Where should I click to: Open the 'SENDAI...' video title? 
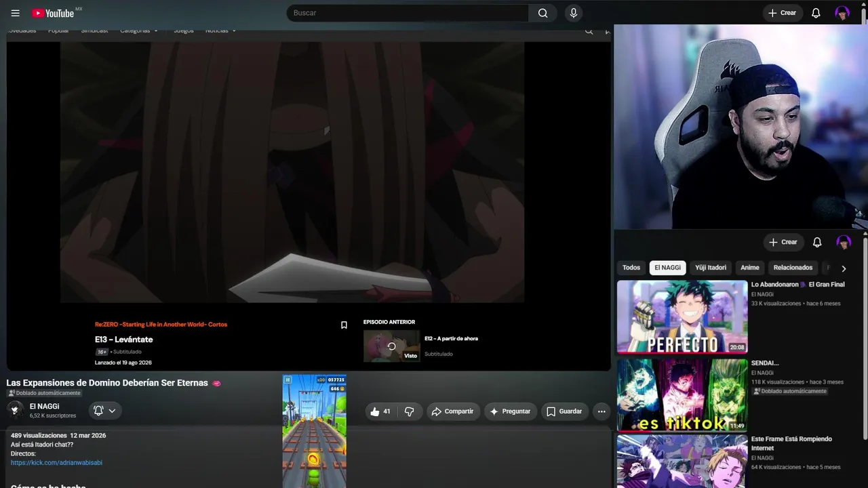point(765,363)
